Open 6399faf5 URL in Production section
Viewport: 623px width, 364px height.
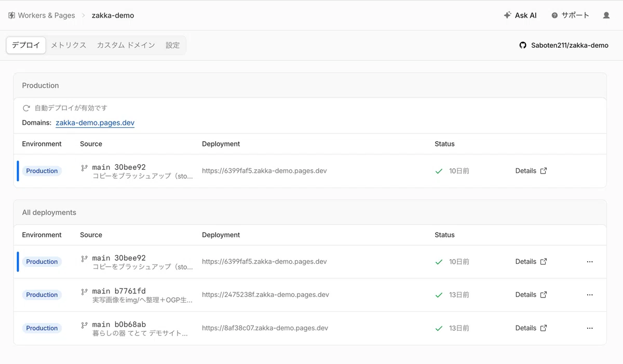(264, 171)
